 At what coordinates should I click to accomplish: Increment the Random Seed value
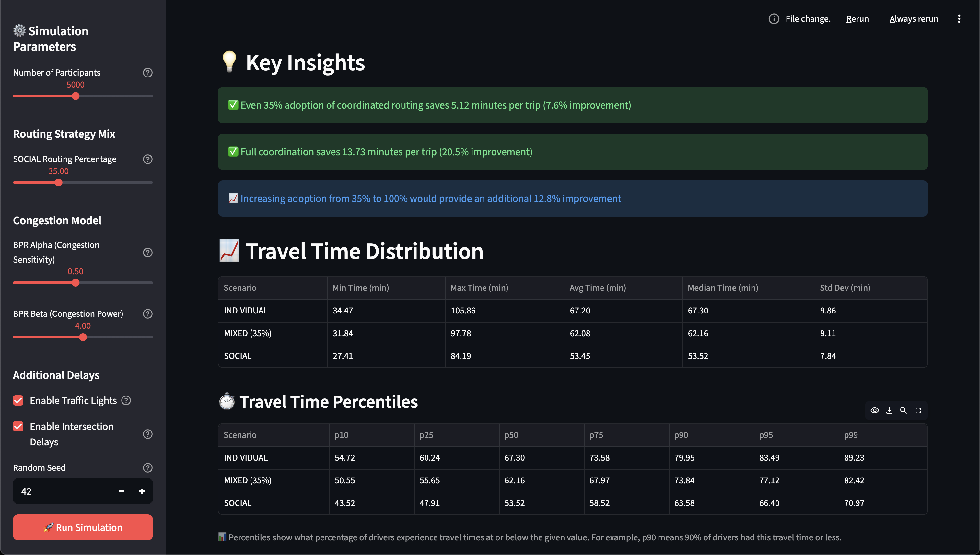[x=142, y=491]
